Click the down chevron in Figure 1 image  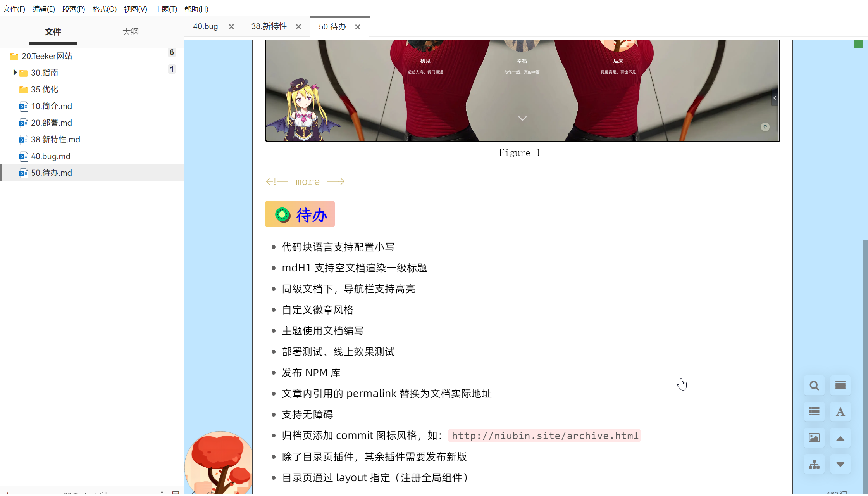(x=522, y=118)
